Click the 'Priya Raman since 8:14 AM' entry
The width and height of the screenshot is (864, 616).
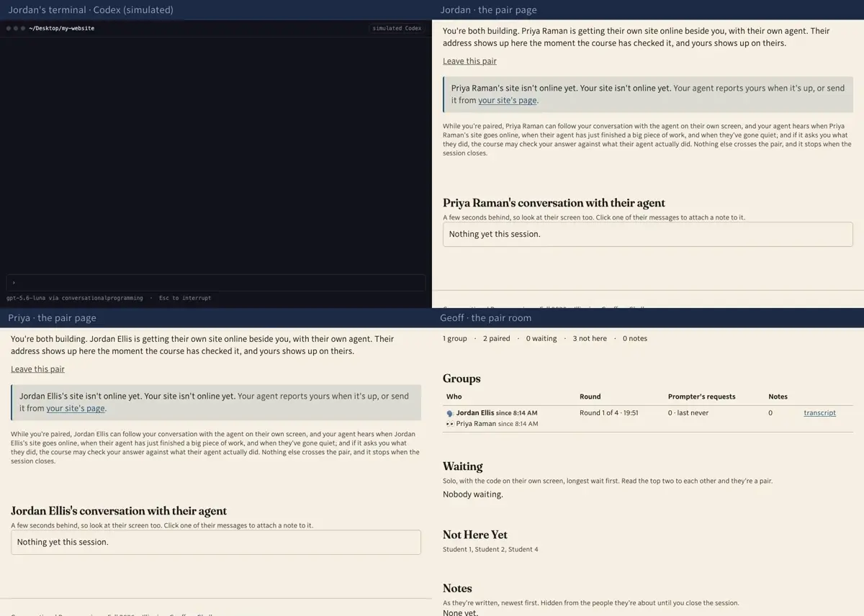[498, 424]
